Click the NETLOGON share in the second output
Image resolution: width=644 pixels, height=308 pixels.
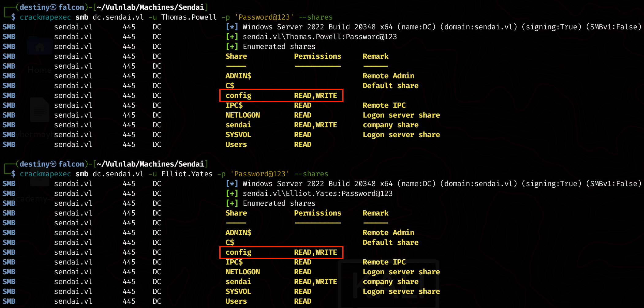point(242,272)
